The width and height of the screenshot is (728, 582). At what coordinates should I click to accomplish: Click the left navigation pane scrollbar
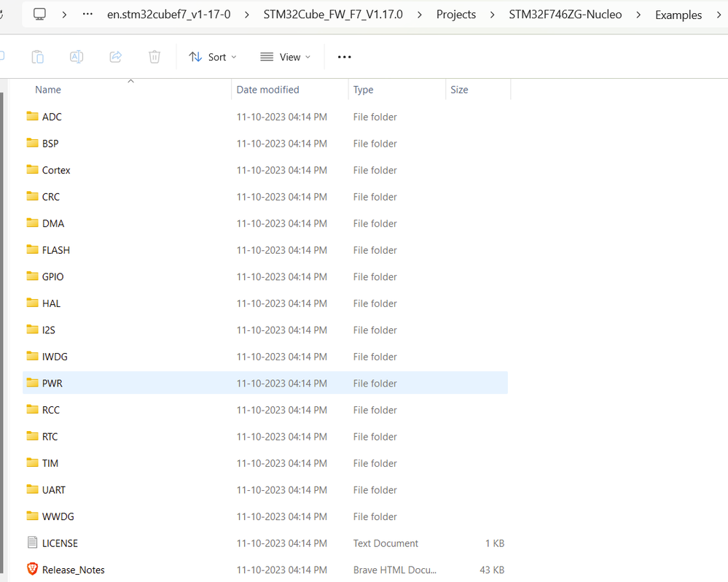1,333
